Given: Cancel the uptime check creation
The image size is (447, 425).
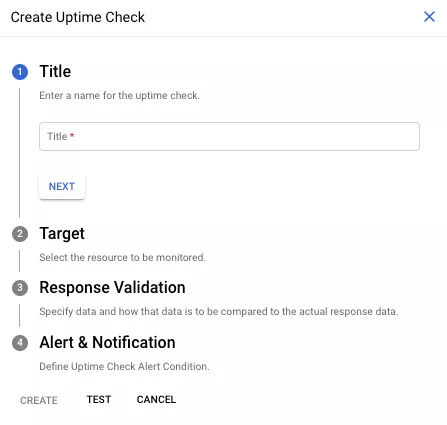Looking at the screenshot, I should click(x=156, y=399).
